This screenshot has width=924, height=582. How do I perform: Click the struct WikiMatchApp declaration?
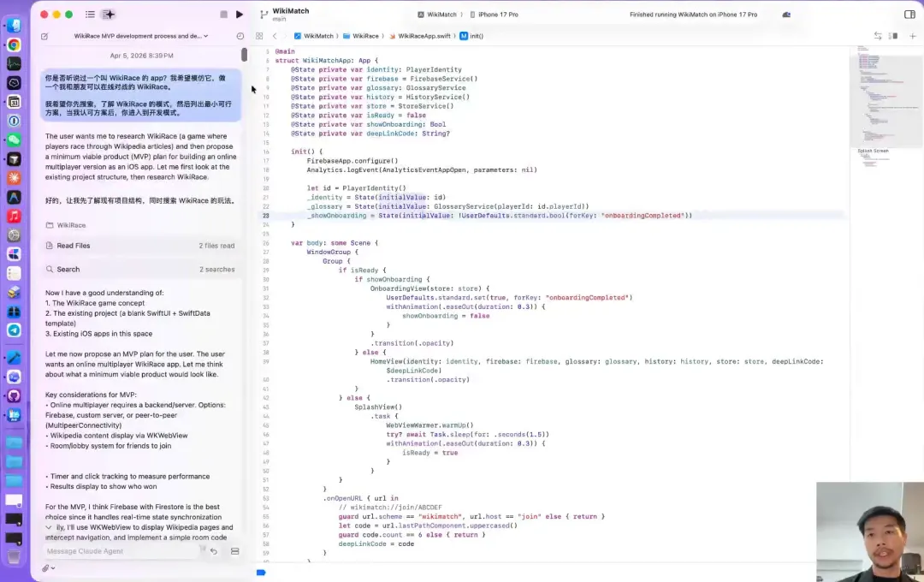[327, 61]
